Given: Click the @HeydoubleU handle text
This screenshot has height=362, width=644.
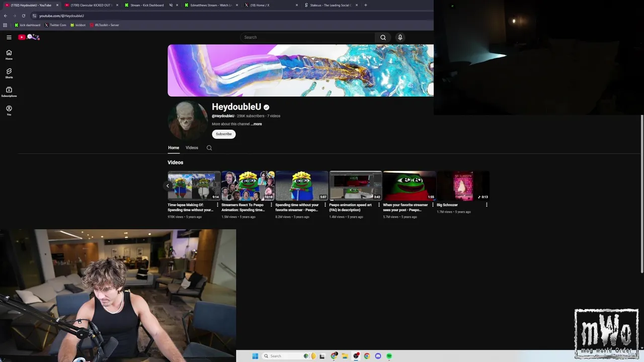Looking at the screenshot, I should tap(223, 116).
